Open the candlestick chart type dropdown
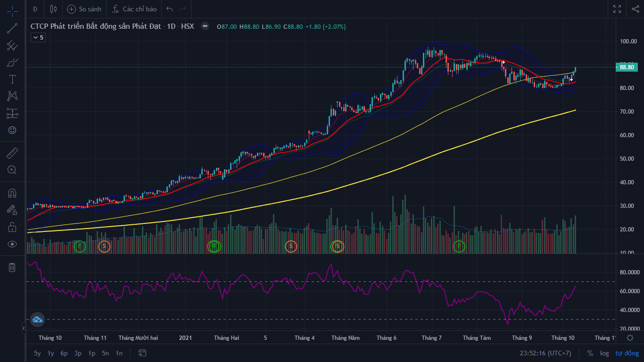 (x=53, y=9)
